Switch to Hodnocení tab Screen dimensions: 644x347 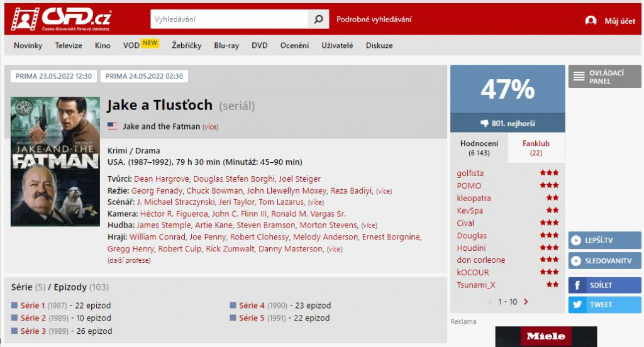click(x=479, y=148)
